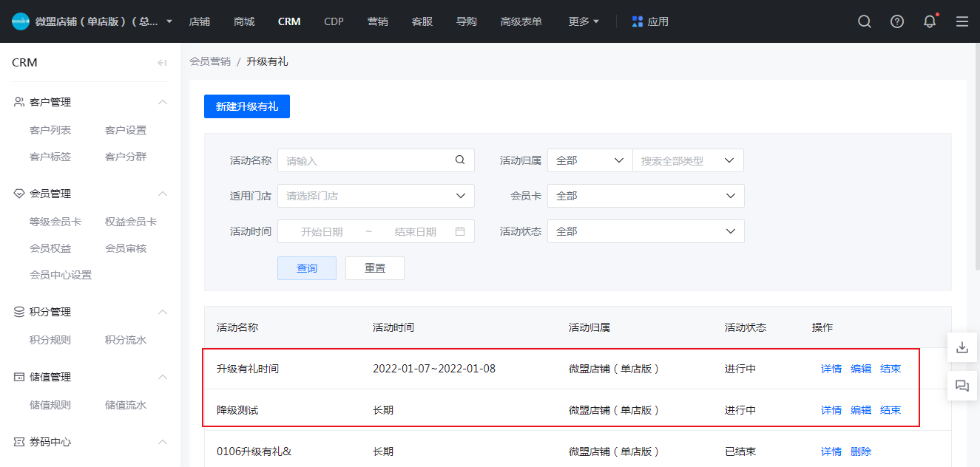This screenshot has width=980, height=467.
Task: Open 积分规则 in sidebar
Action: (50, 340)
